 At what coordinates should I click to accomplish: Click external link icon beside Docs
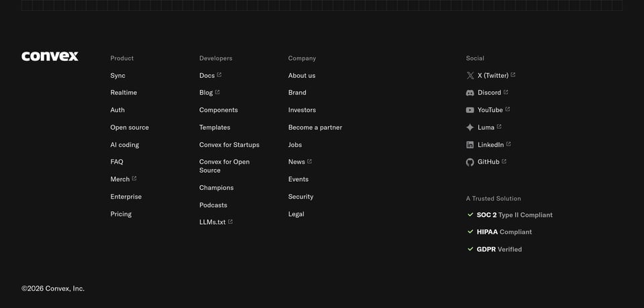coord(219,74)
